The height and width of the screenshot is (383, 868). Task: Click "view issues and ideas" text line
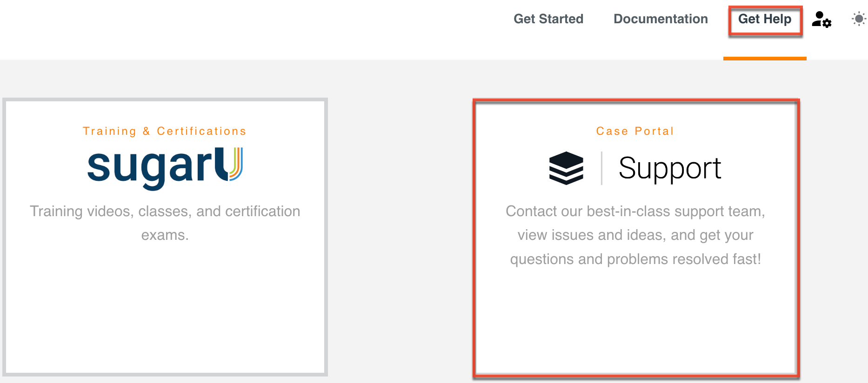coord(635,235)
